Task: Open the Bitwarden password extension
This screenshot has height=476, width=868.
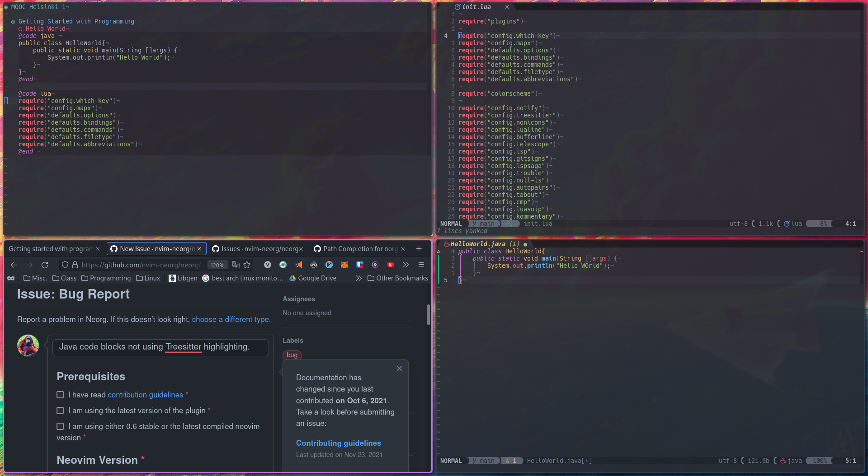Action: (360, 265)
